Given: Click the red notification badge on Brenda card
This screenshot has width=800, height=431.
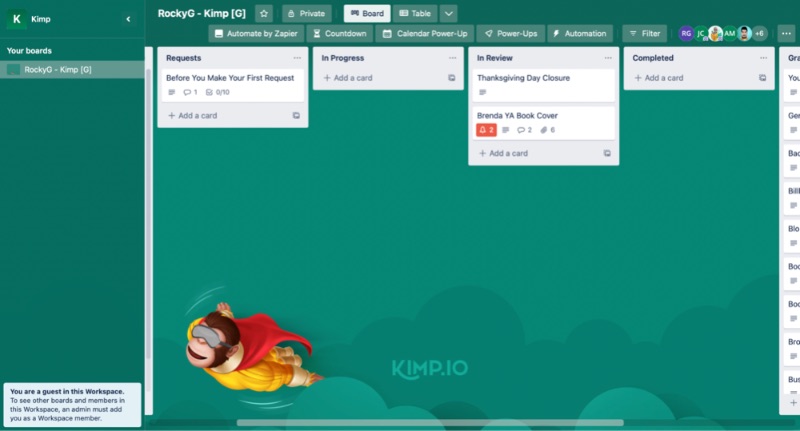Looking at the screenshot, I should pyautogui.click(x=486, y=130).
